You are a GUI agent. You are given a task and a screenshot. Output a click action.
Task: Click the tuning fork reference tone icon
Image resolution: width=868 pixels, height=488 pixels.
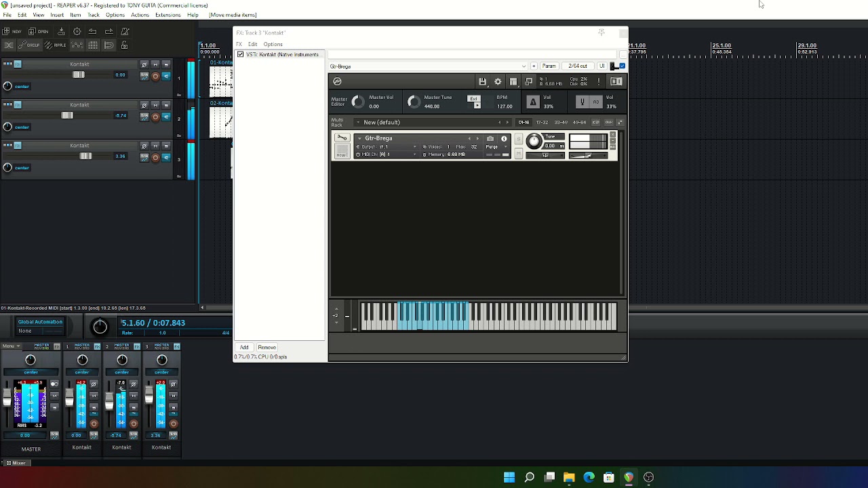[582, 102]
